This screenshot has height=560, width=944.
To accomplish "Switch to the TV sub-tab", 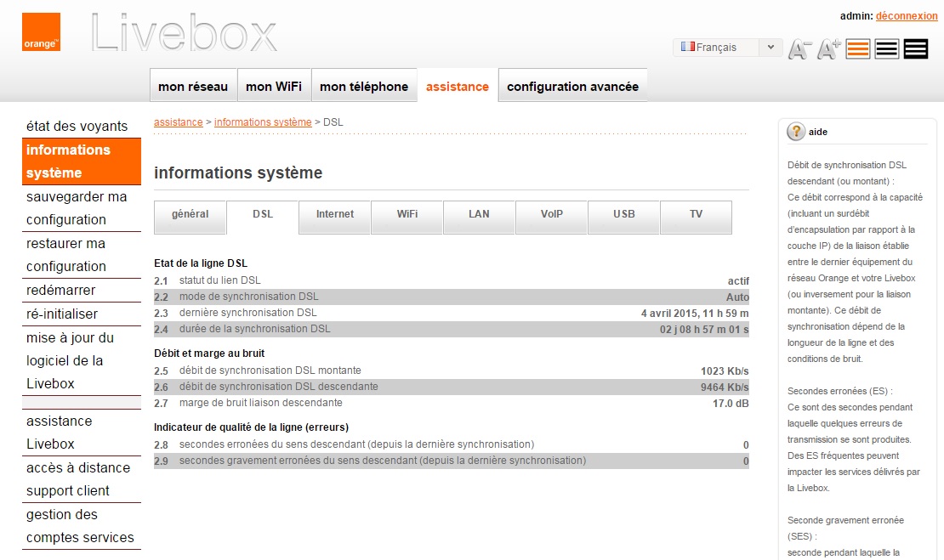I will [696, 217].
